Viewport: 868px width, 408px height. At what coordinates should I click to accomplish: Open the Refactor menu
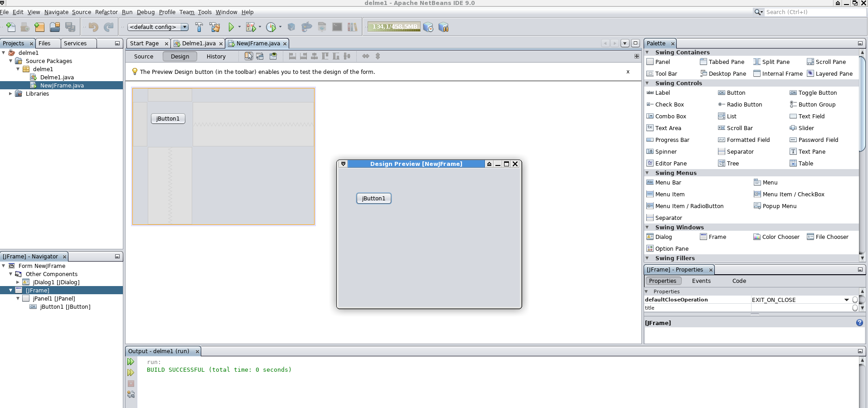pos(107,12)
